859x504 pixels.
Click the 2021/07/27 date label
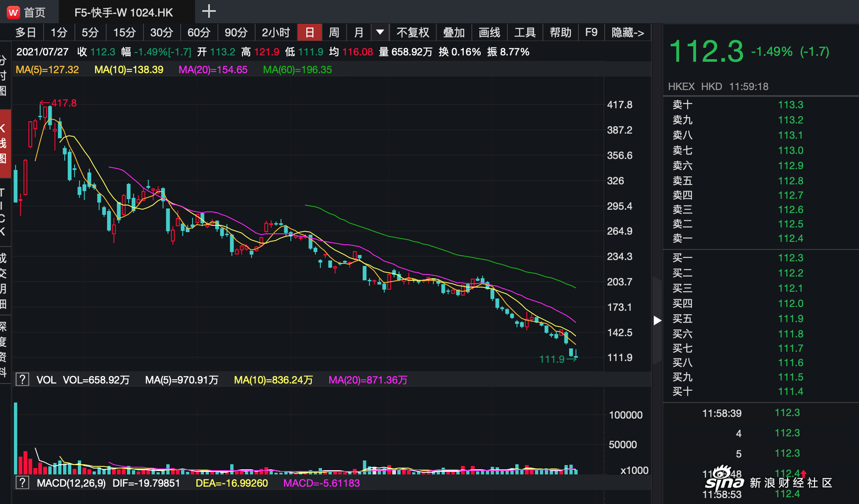coord(42,52)
